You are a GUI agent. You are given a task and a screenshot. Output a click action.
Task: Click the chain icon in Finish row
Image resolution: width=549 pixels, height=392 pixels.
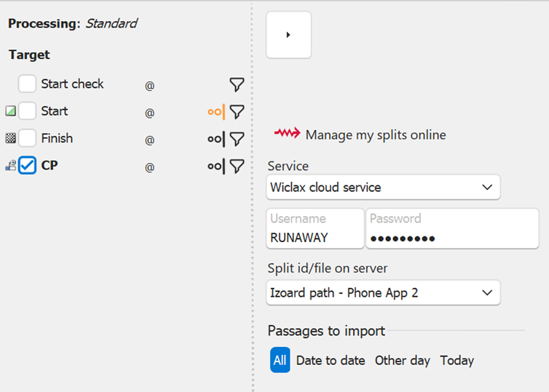pyautogui.click(x=216, y=138)
